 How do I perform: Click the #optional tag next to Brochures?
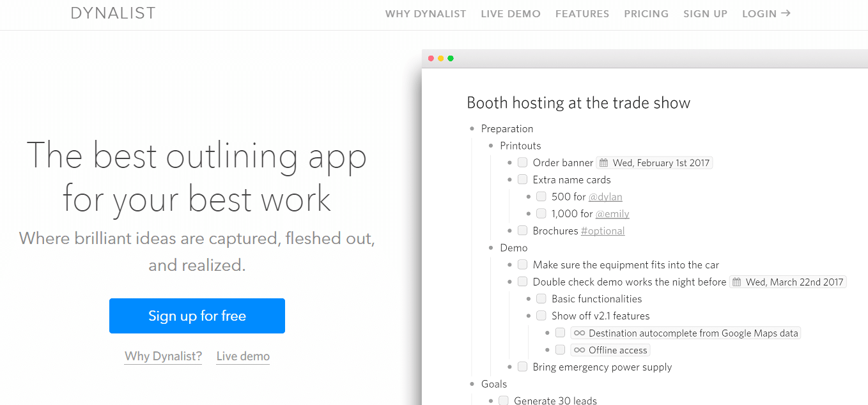(603, 231)
